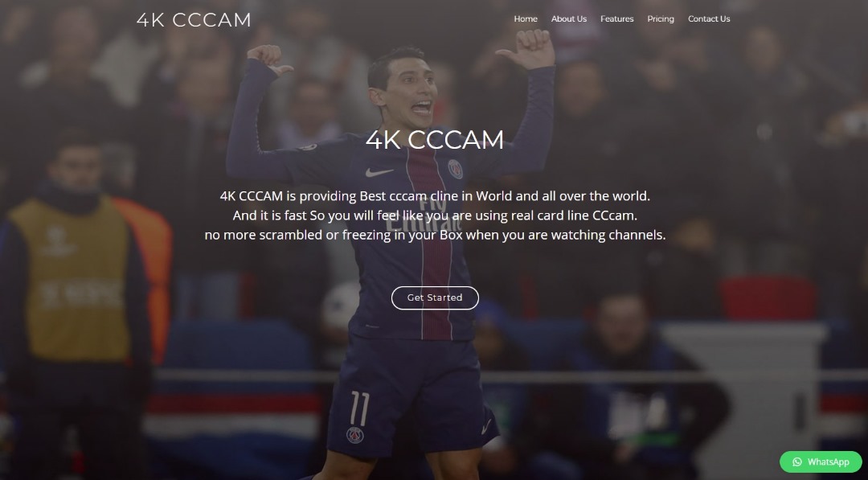868x480 pixels.
Task: Click the 4K CCCAM site logo in header
Action: [194, 20]
